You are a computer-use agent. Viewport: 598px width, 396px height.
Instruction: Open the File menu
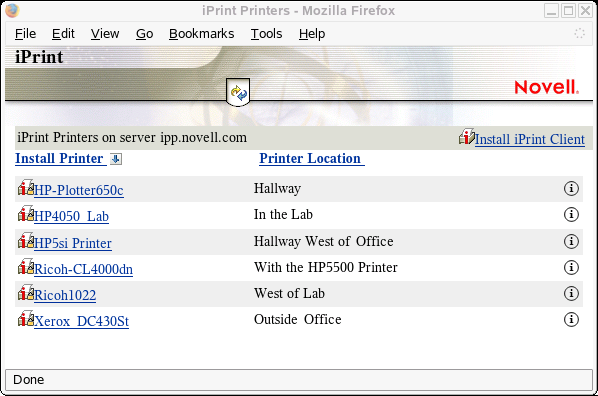[26, 34]
